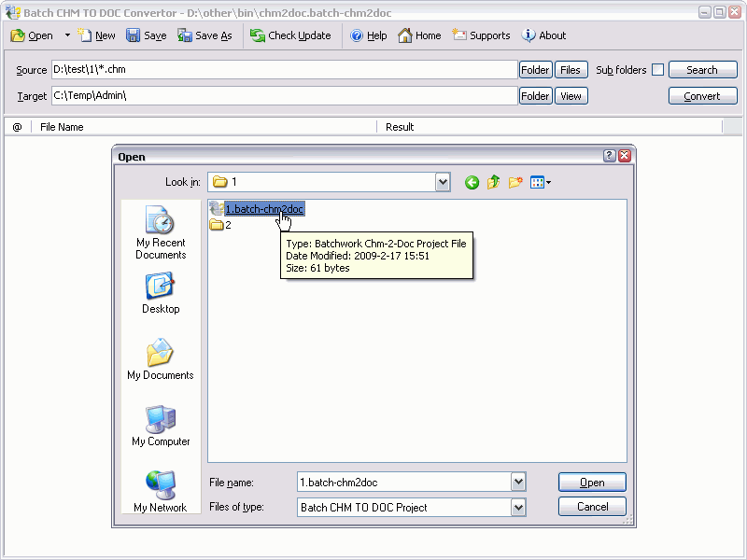The height and width of the screenshot is (560, 747).
Task: Go to Desktop in places bar
Action: [x=161, y=293]
